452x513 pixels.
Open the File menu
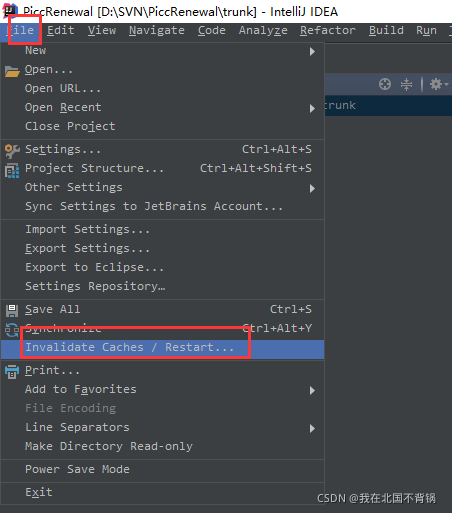pos(20,31)
